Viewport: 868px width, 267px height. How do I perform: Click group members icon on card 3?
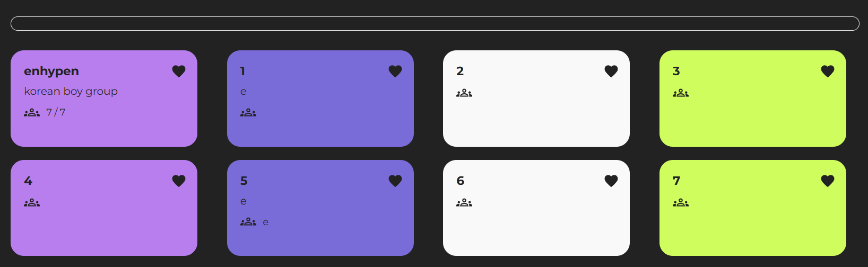point(681,93)
